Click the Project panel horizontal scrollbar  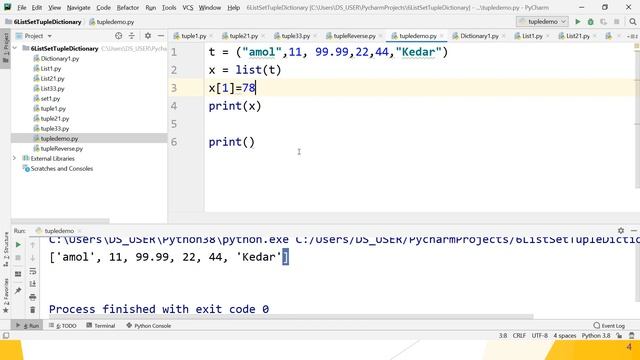[60, 221]
